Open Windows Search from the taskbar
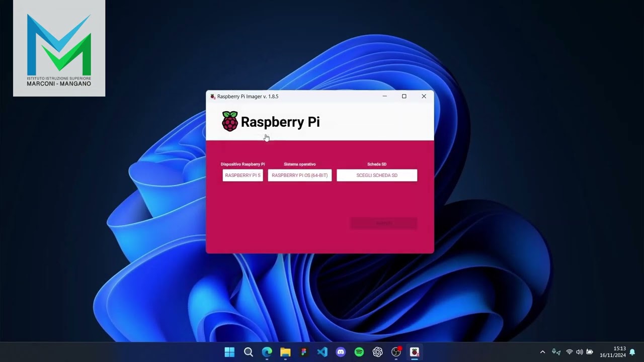This screenshot has height=362, width=644. pos(248,352)
